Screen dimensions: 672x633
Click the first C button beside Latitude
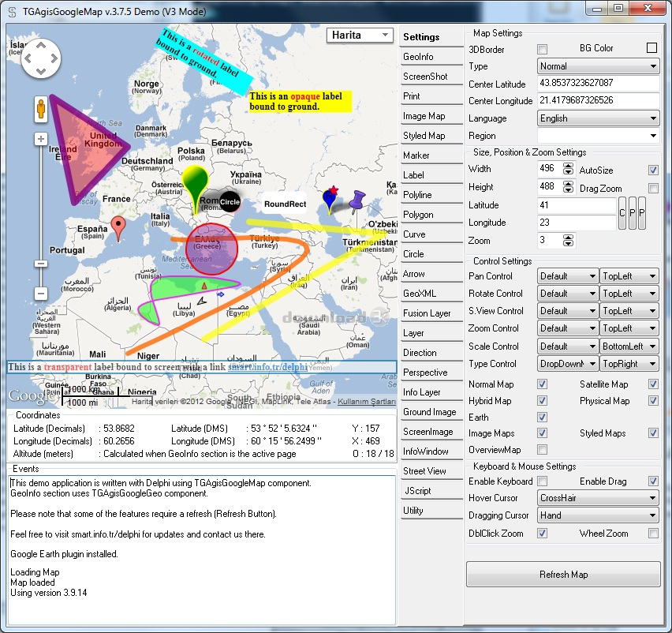pos(622,213)
